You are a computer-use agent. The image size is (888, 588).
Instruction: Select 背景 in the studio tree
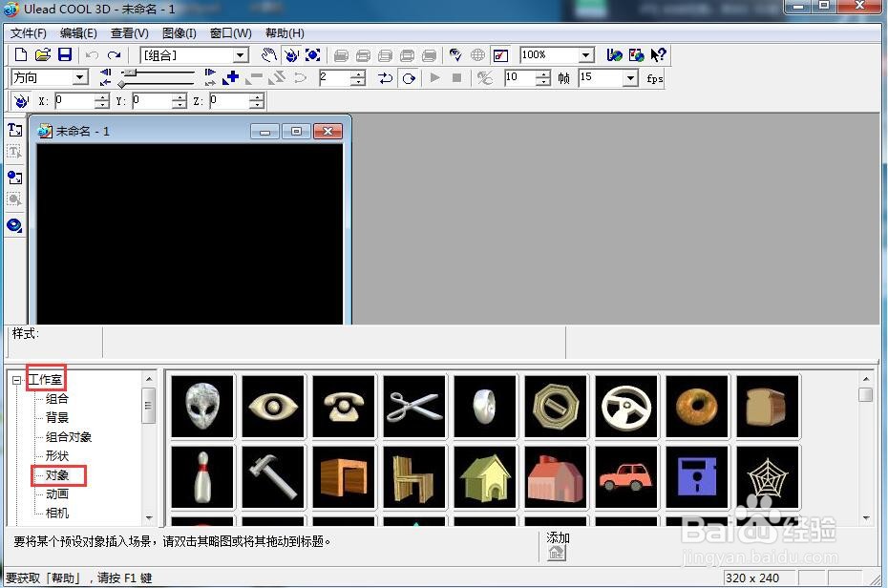[x=57, y=418]
